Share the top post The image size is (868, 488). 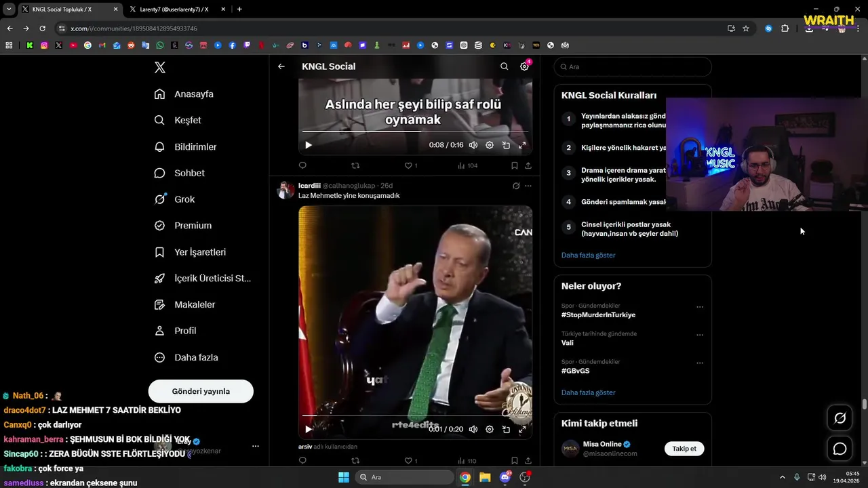[x=528, y=165]
